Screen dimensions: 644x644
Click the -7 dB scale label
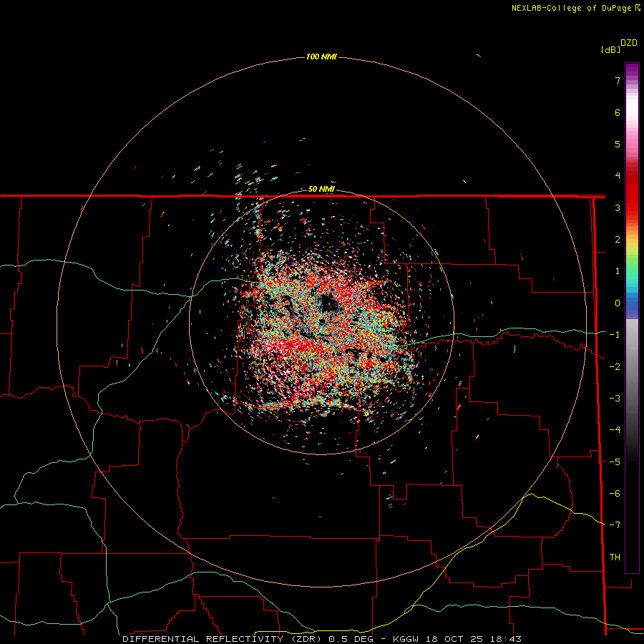(615, 525)
